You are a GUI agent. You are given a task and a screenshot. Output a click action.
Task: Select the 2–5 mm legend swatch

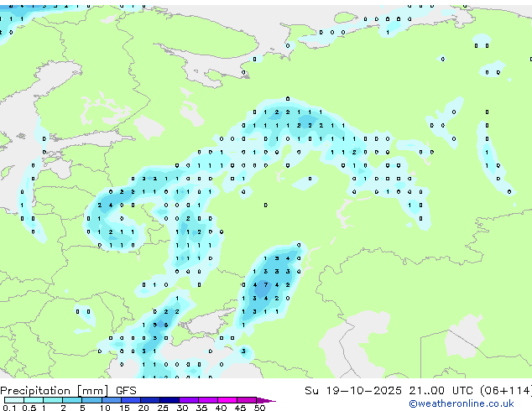72,400
